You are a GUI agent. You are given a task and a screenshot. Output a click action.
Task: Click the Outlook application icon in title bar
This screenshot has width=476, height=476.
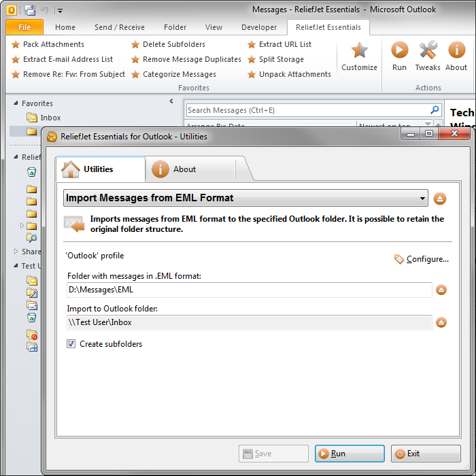click(12, 10)
